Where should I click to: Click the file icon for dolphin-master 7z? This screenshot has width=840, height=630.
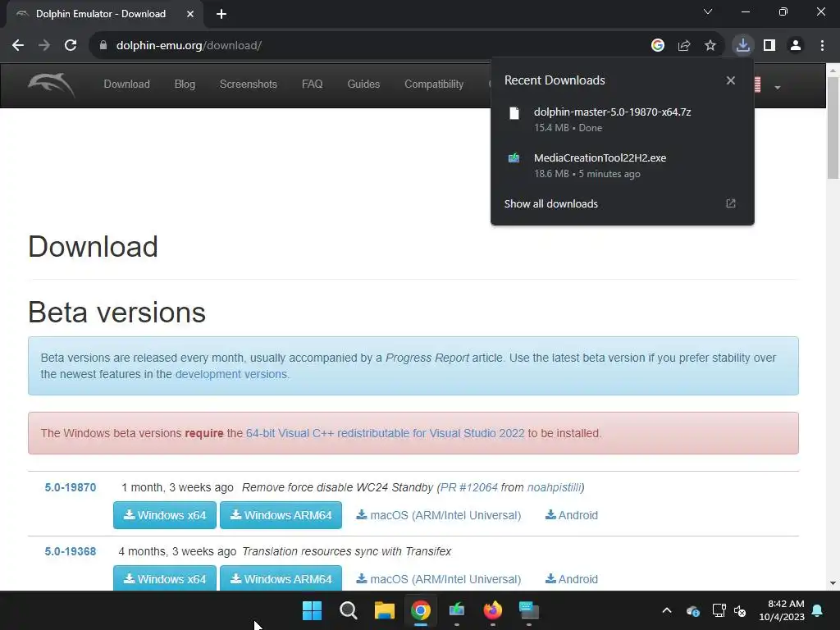coord(514,113)
